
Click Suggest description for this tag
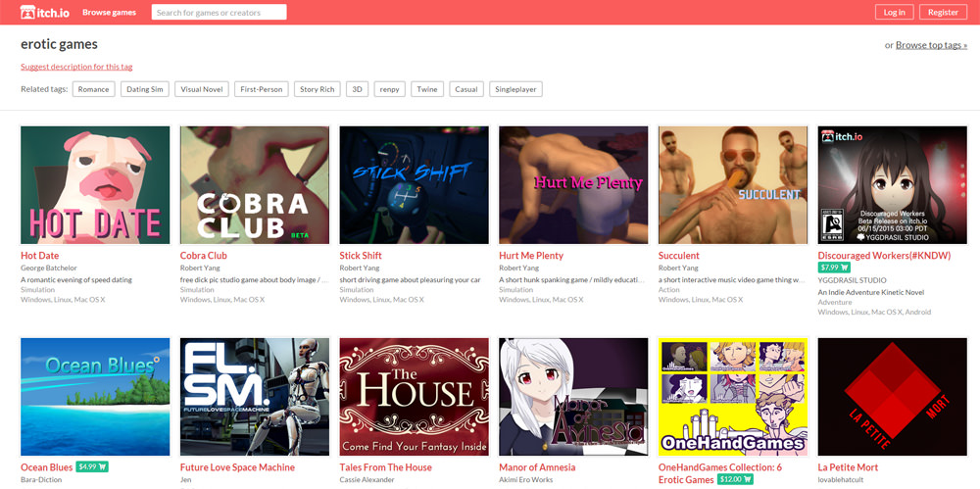coord(76,67)
